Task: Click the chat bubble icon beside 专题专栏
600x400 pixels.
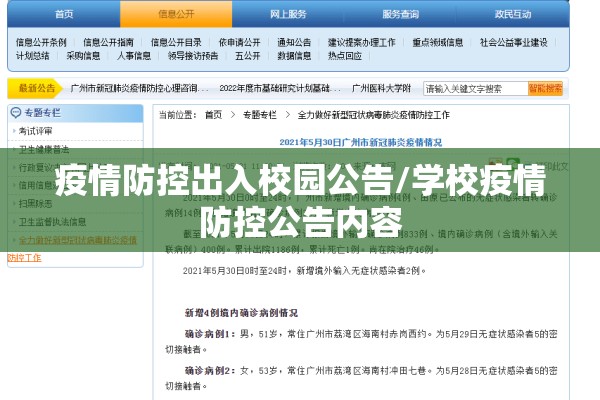Action: [x=16, y=113]
